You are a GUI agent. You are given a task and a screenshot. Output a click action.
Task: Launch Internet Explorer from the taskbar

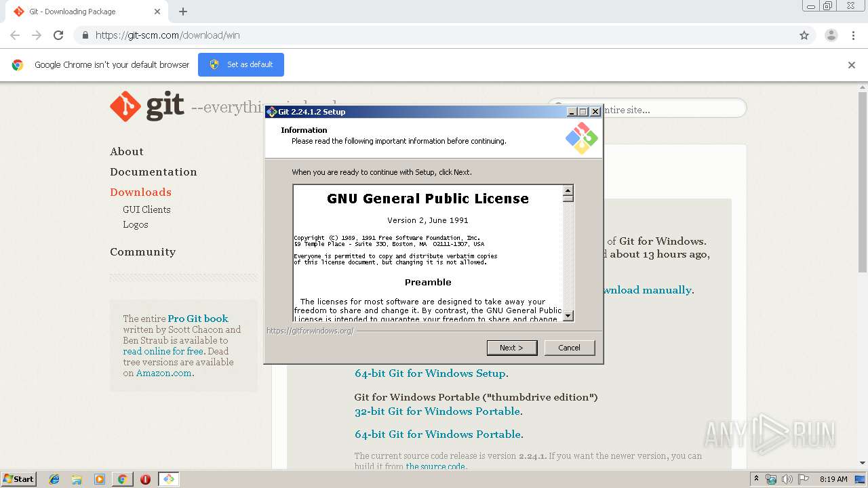click(x=54, y=479)
